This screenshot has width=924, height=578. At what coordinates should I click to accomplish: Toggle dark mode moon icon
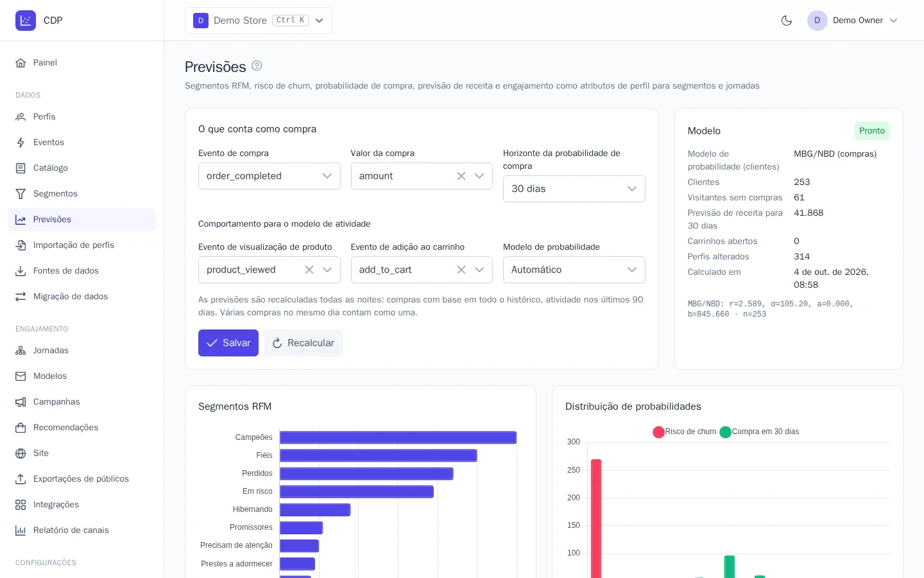pos(787,21)
